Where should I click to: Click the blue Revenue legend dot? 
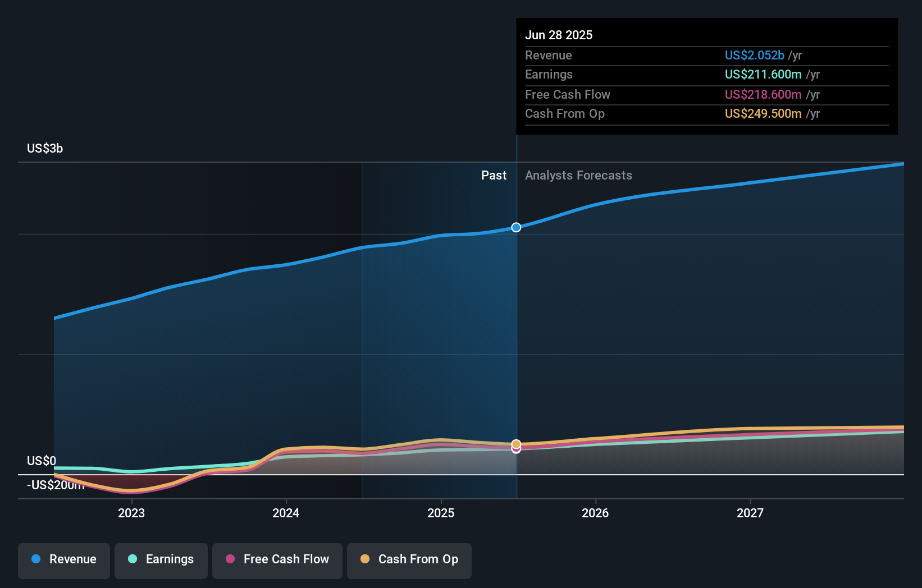pyautogui.click(x=35, y=559)
